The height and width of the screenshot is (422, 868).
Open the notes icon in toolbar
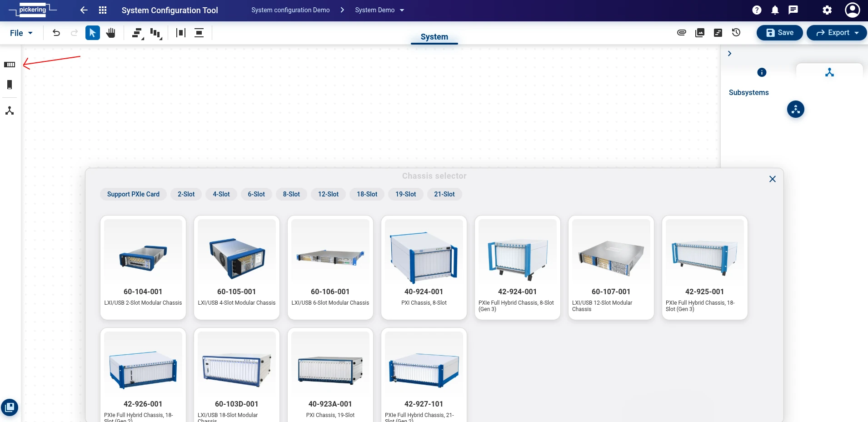[x=718, y=32]
